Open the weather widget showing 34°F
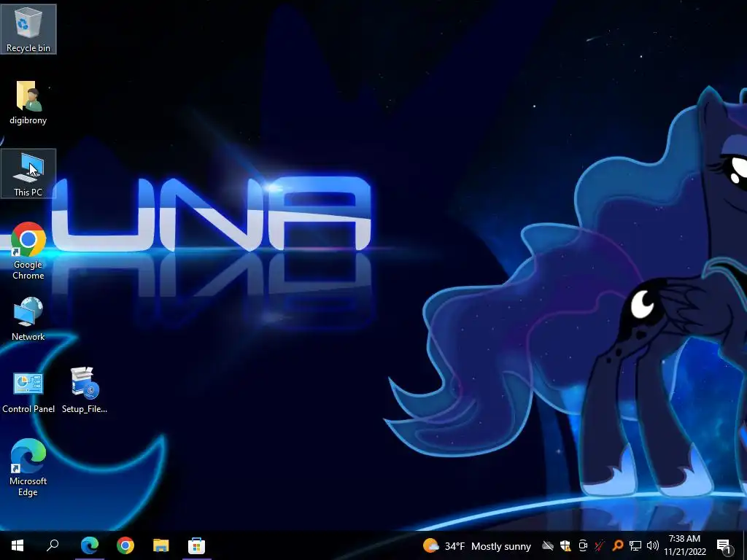 [477, 545]
